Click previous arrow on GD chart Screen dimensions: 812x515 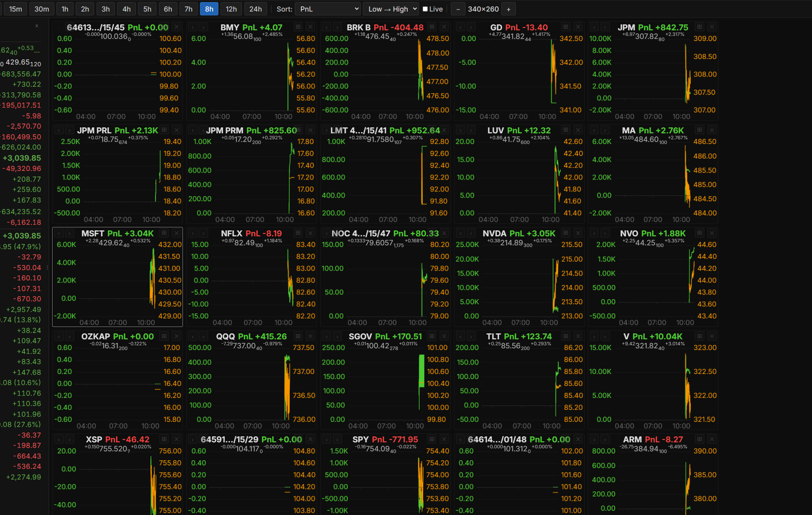tap(460, 27)
